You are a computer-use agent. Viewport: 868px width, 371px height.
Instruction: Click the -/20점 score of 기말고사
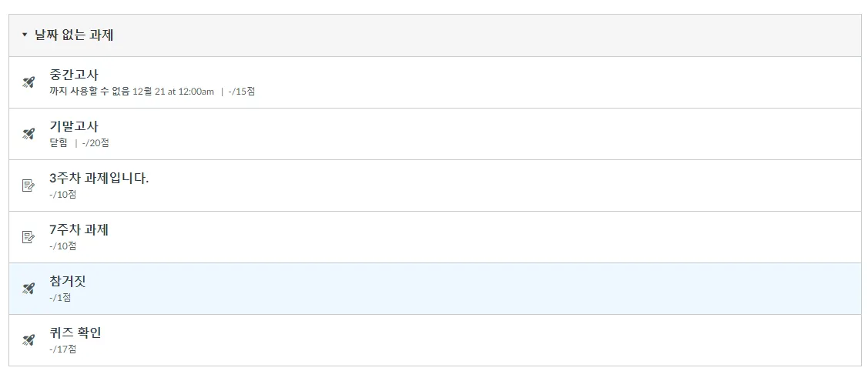point(96,143)
